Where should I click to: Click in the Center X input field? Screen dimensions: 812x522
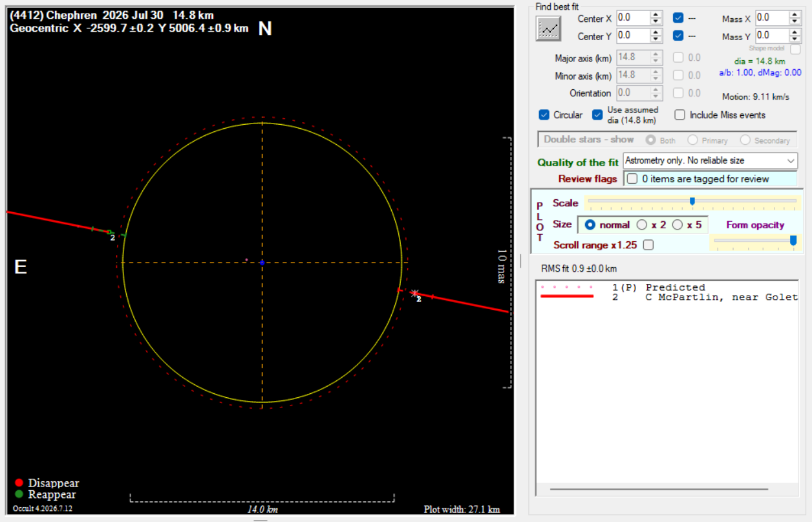pyautogui.click(x=633, y=18)
